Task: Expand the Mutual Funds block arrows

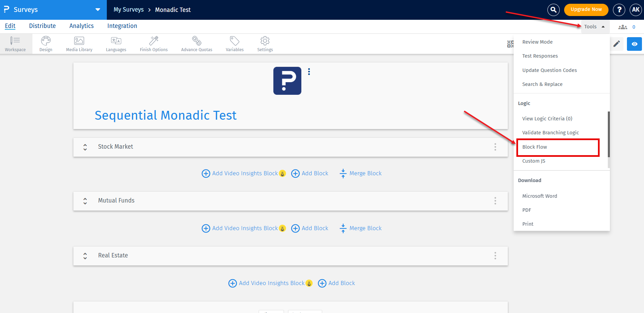Action: tap(85, 201)
